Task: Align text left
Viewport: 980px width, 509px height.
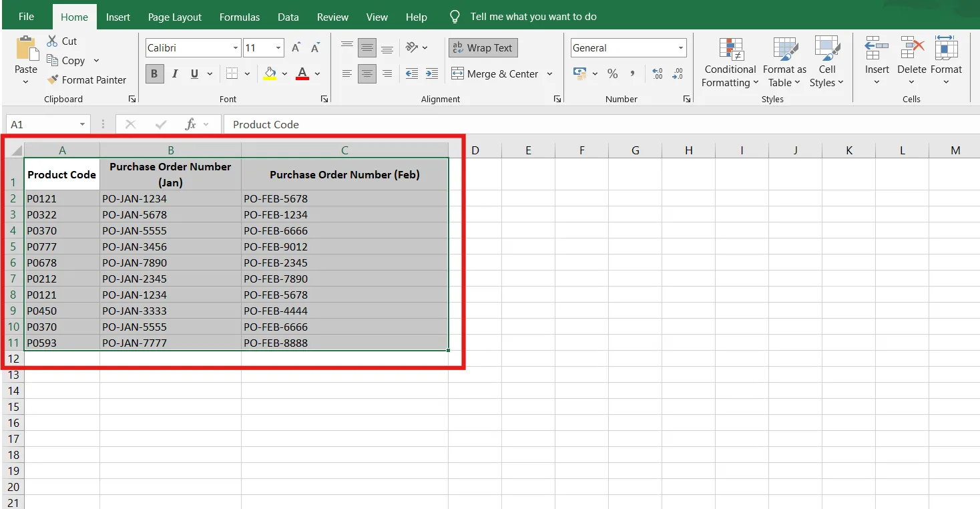Action: (347, 73)
